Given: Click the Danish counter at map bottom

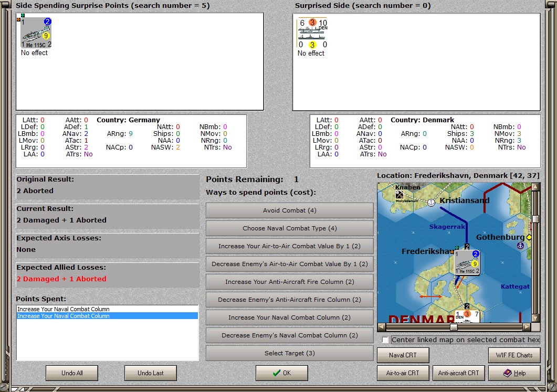Looking at the screenshot, I should pyautogui.click(x=467, y=316).
